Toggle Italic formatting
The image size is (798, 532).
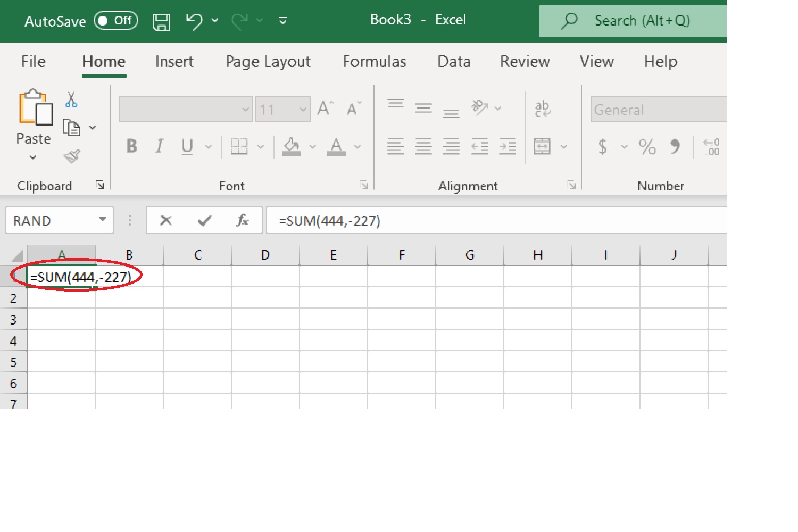[159, 146]
